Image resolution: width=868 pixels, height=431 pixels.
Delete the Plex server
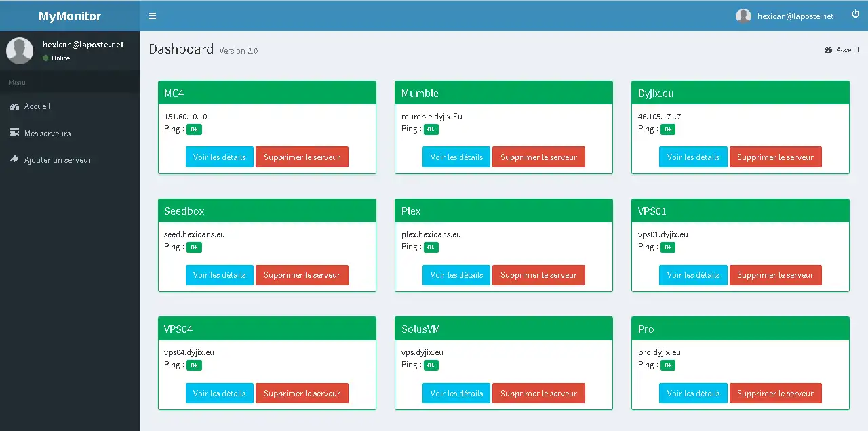[538, 275]
